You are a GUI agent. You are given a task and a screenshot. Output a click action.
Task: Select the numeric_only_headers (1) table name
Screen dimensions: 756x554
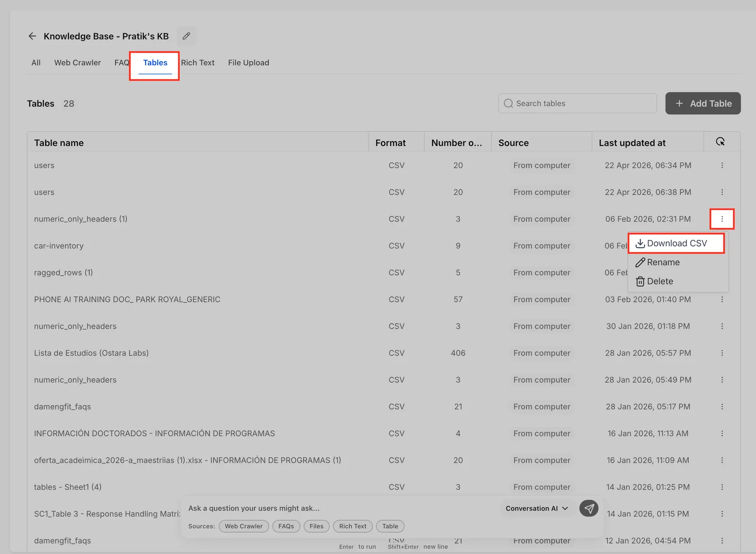[x=81, y=219]
